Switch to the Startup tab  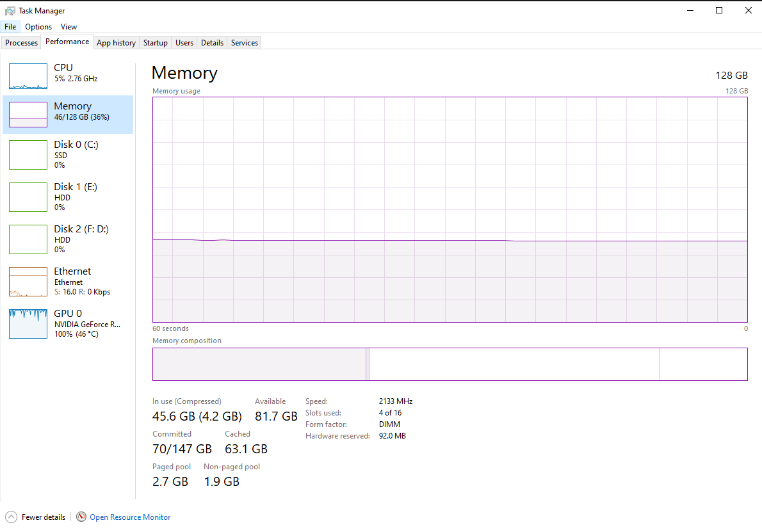coord(156,43)
